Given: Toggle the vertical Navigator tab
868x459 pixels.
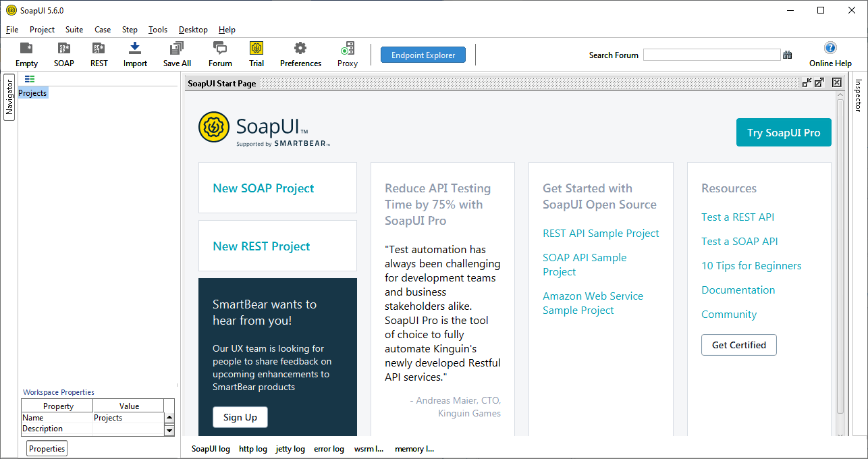Looking at the screenshot, I should coord(9,97).
